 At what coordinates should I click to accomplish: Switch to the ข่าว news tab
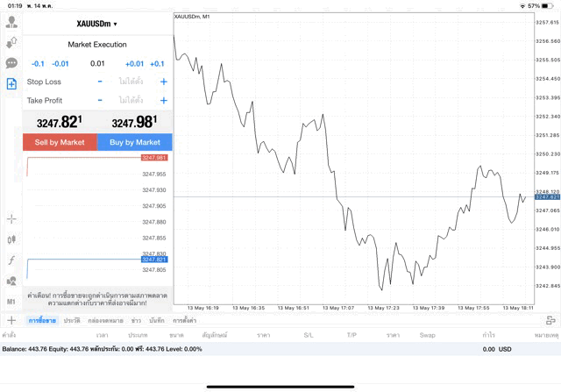click(x=136, y=321)
